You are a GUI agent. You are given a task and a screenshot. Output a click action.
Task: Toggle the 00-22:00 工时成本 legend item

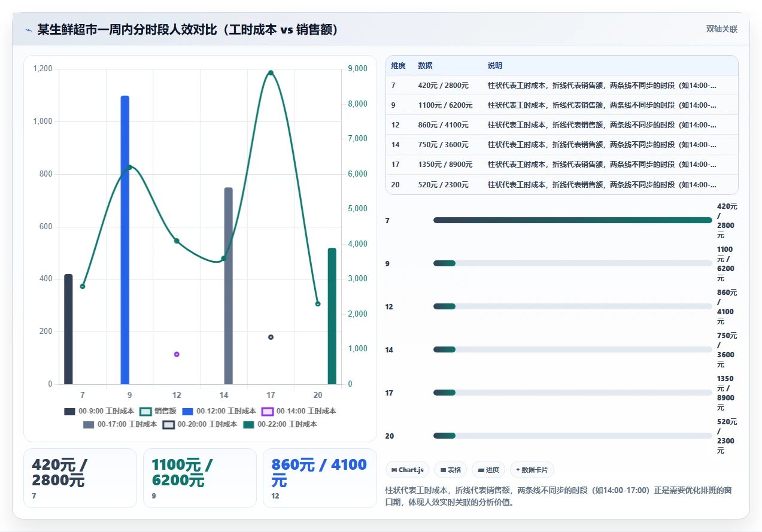point(280,424)
